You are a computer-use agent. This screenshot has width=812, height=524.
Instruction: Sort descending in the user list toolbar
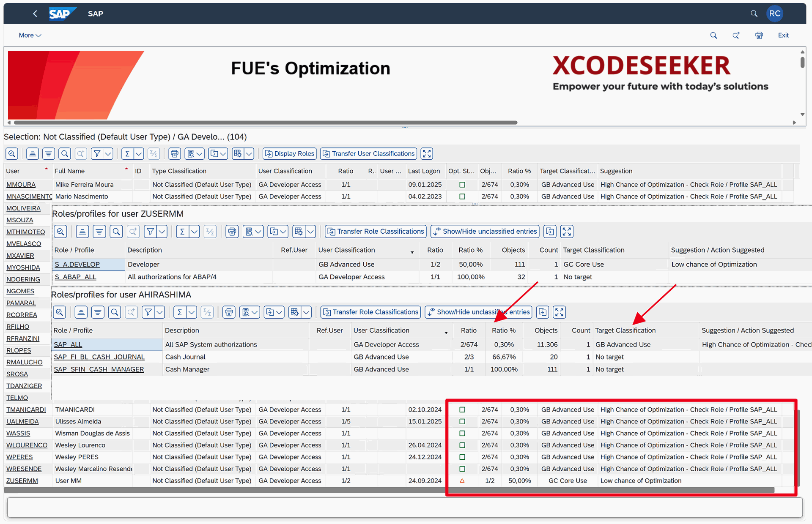[49, 154]
